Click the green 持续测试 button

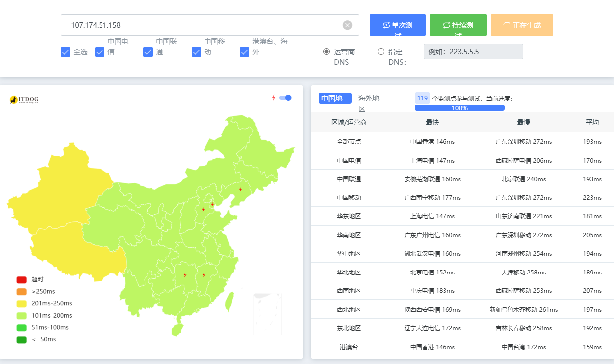click(x=458, y=25)
